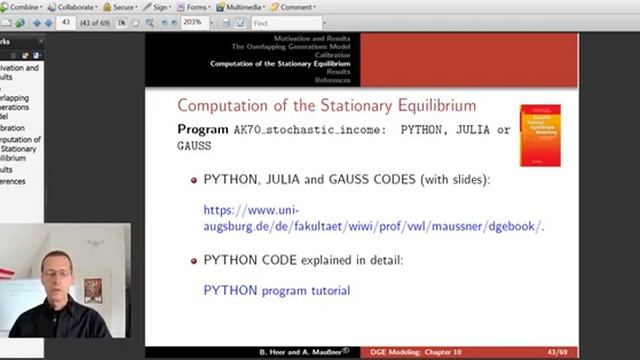Select the Marquee Zoom magnifier tool

tap(150, 23)
